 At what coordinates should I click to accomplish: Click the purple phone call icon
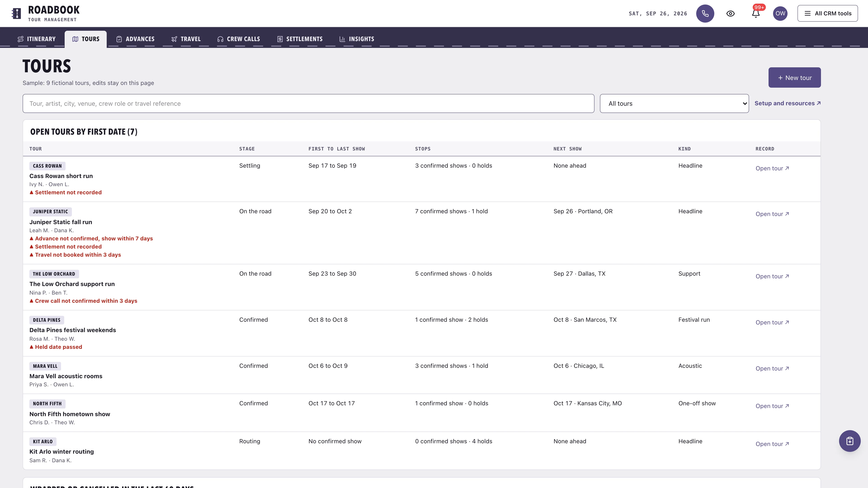pyautogui.click(x=705, y=14)
